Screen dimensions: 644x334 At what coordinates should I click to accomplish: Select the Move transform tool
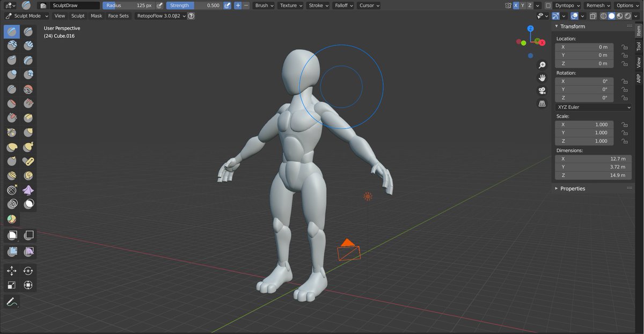point(12,271)
